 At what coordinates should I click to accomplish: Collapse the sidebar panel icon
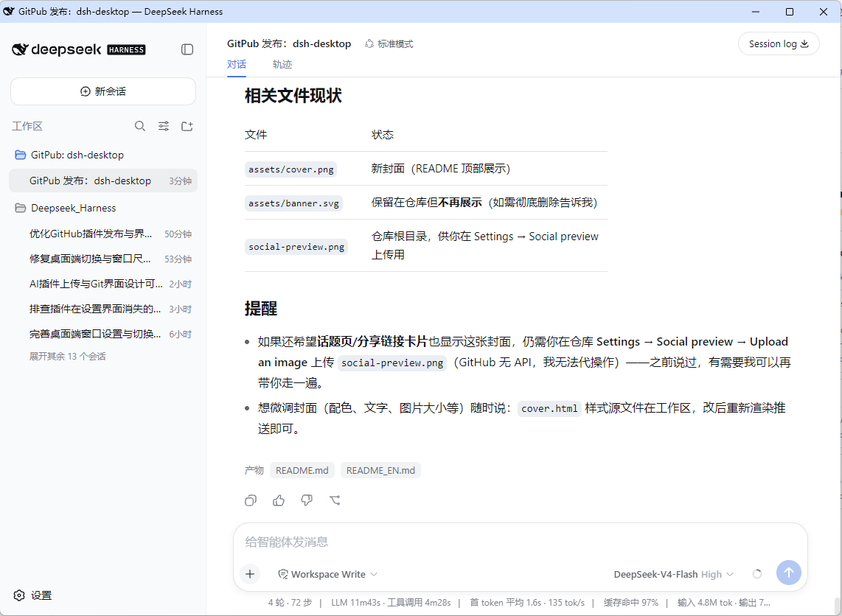187,49
